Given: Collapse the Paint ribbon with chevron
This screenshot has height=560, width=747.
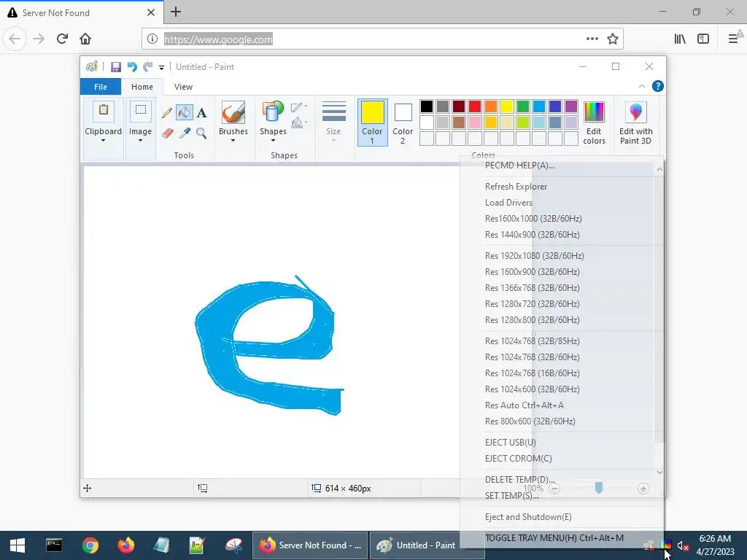Looking at the screenshot, I should click(x=642, y=86).
